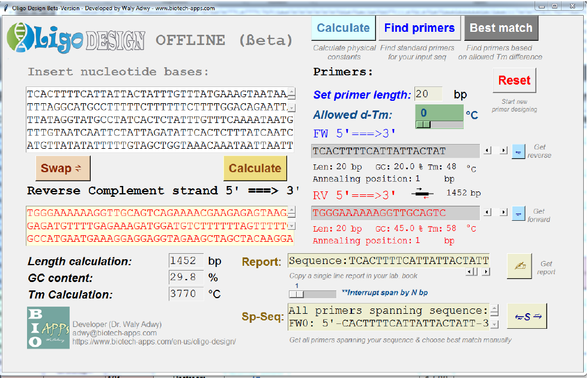Minimize the Oligo Design window
Screen dimensions: 588x378
(542, 7)
